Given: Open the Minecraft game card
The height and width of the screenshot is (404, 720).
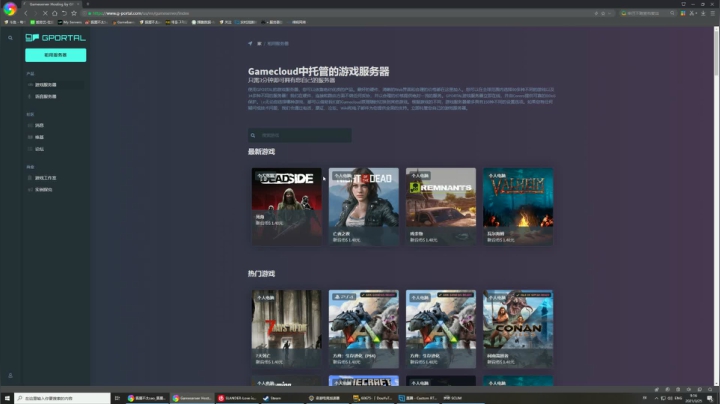Looking at the screenshot, I should point(364,381).
